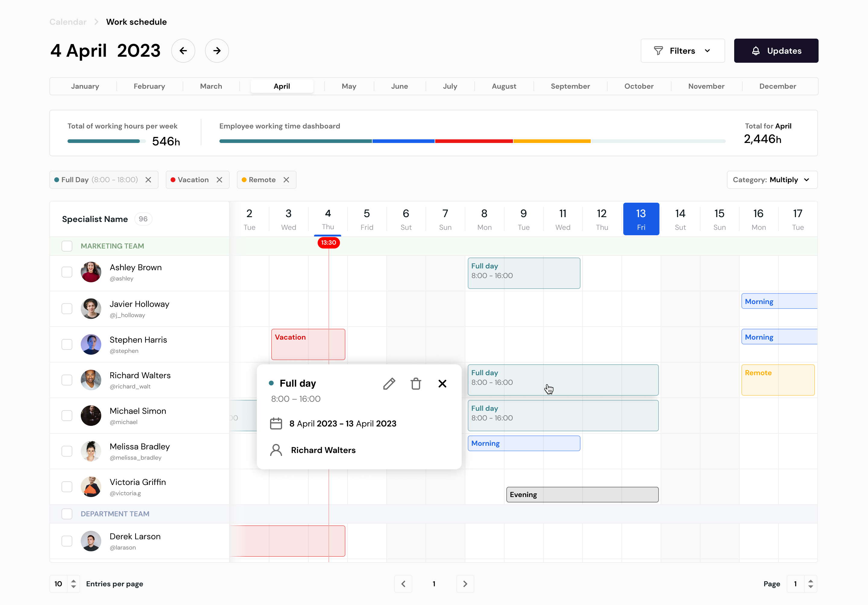
Task: Select the highlighted 13 Fri column
Action: [641, 219]
